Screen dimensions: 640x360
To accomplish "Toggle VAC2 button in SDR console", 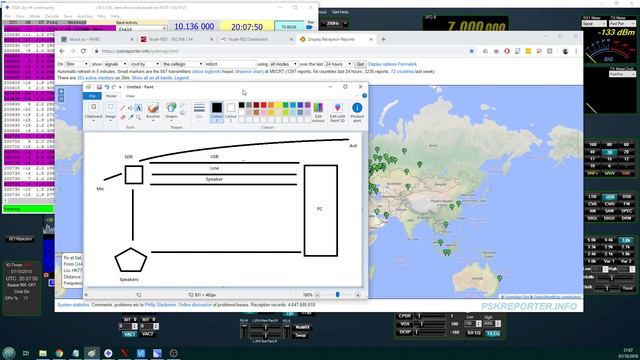I will pyautogui.click(x=147, y=334).
